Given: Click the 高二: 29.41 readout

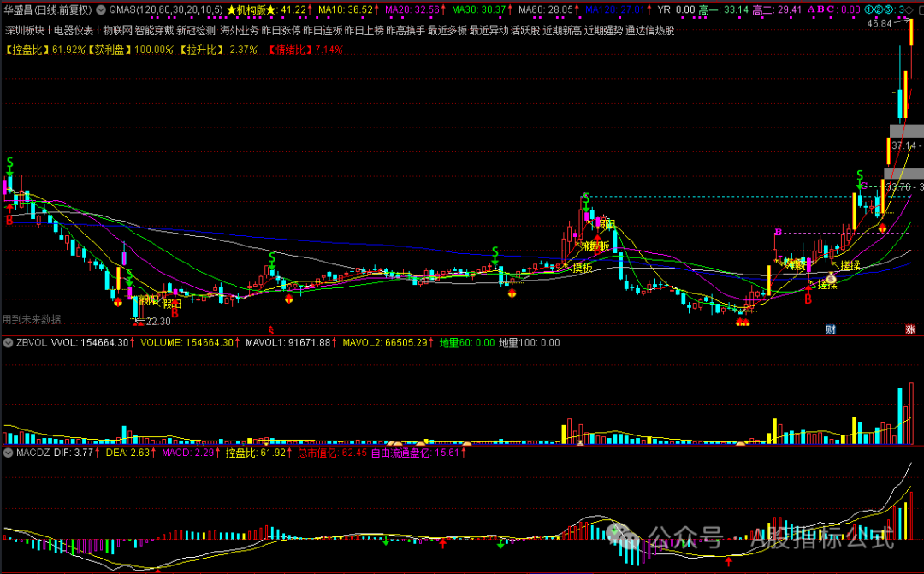Looking at the screenshot, I should pyautogui.click(x=777, y=10).
